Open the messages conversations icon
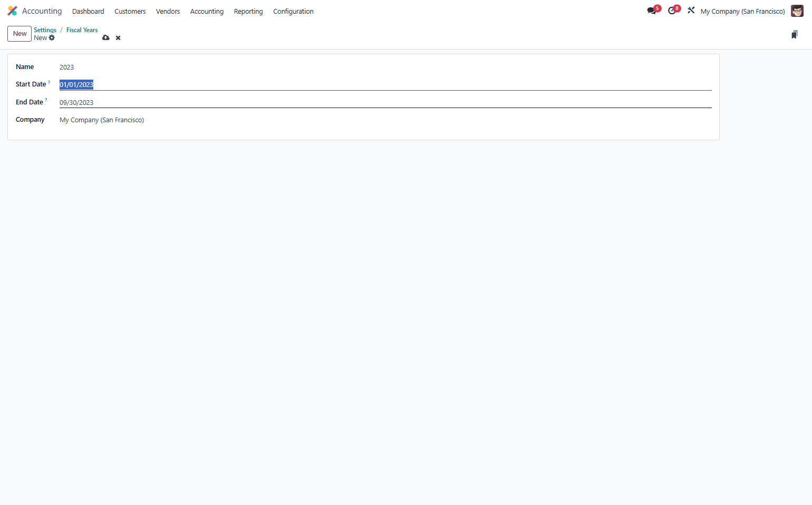This screenshot has width=812, height=505. [652, 11]
